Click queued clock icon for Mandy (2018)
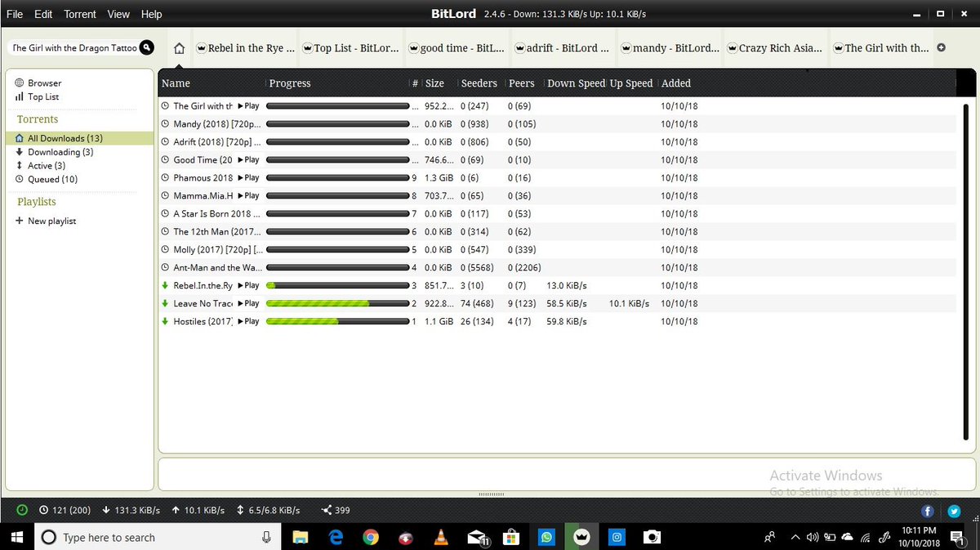Viewport: 980px width, 550px height. [x=166, y=124]
